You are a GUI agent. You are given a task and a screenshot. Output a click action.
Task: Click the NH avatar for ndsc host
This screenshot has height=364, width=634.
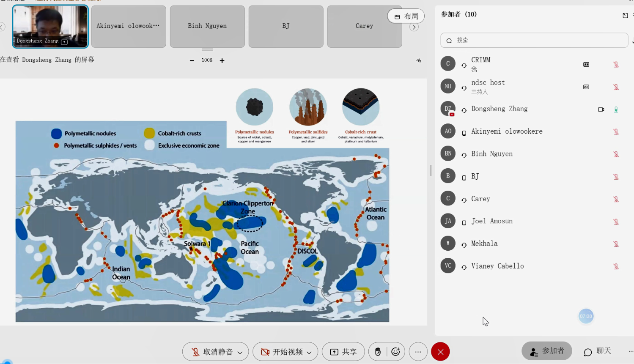448,86
